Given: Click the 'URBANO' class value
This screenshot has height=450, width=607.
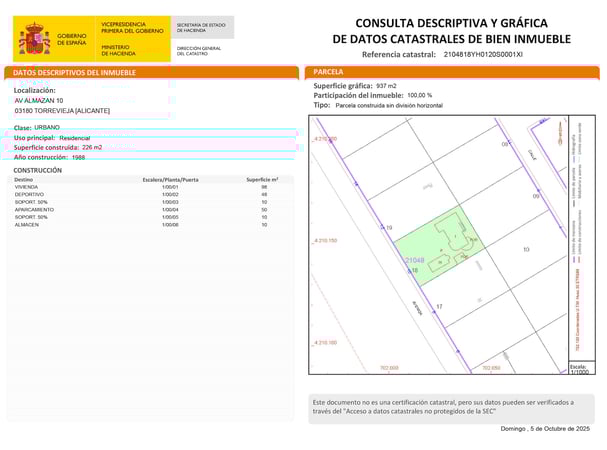Looking at the screenshot, I should (x=47, y=127).
